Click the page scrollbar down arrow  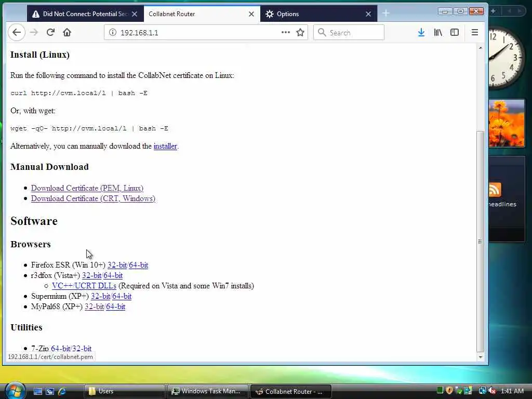[480, 357]
